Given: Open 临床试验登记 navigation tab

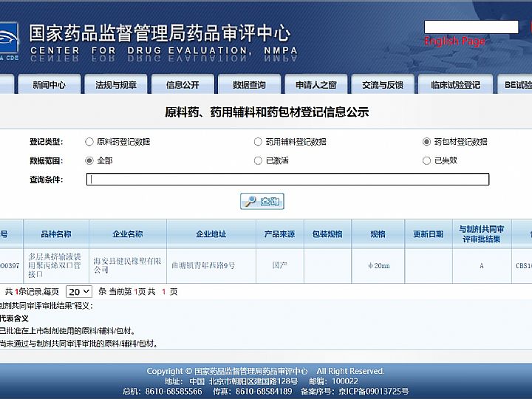Looking at the screenshot, I should tap(455, 85).
